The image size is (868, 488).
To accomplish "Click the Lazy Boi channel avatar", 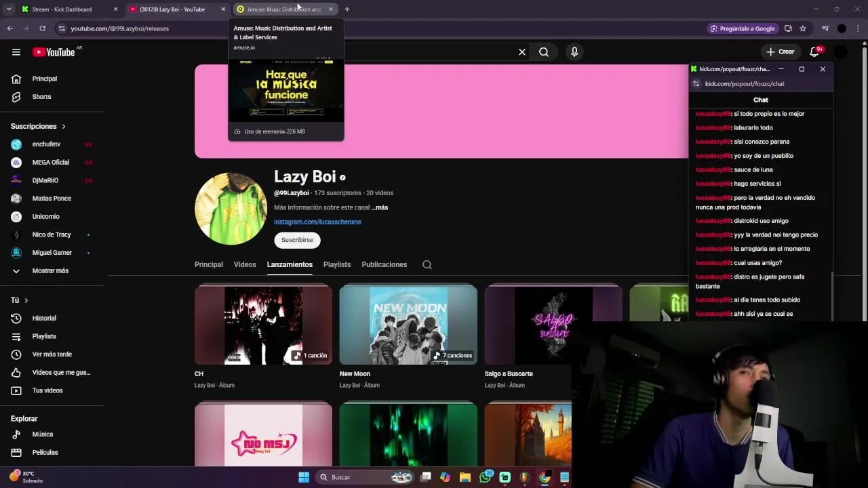I will coord(231,209).
